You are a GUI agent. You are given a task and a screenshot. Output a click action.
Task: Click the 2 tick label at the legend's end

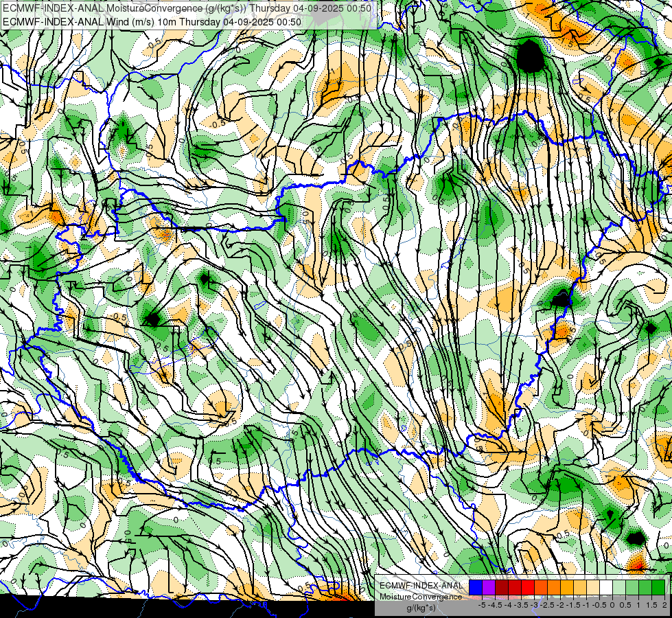[x=664, y=605]
